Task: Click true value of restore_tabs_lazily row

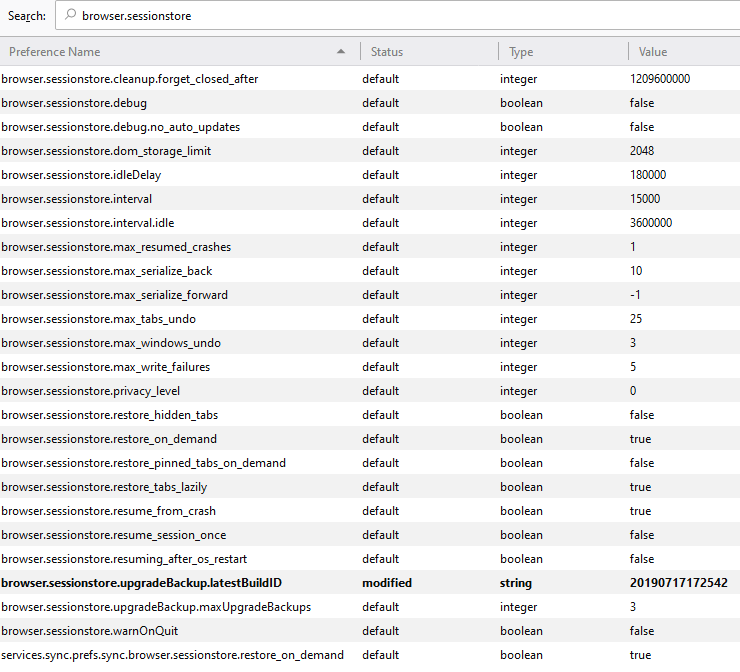Action: (640, 487)
